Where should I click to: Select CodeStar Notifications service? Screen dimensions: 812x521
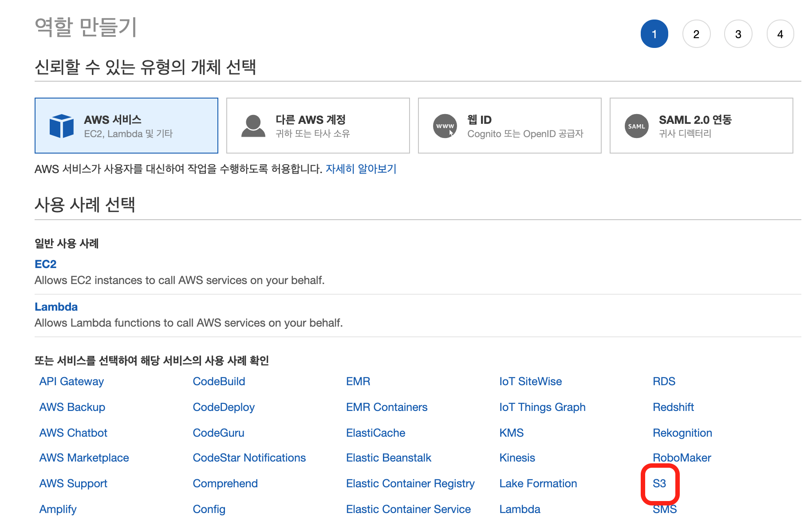click(x=249, y=458)
